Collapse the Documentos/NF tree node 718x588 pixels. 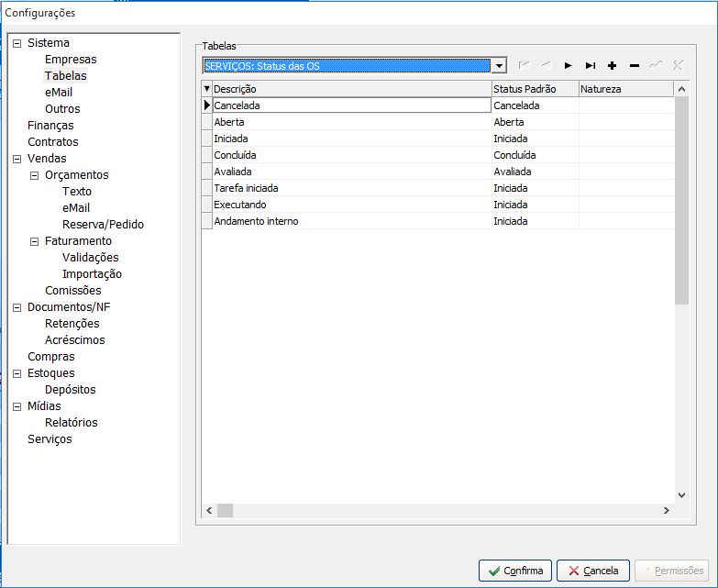[x=17, y=307]
